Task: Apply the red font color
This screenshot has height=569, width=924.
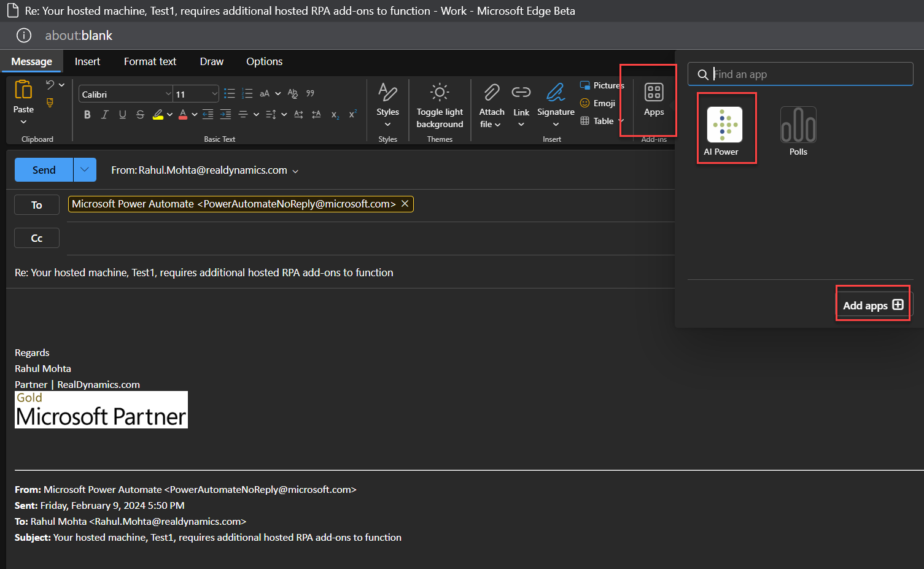Action: 183,114
